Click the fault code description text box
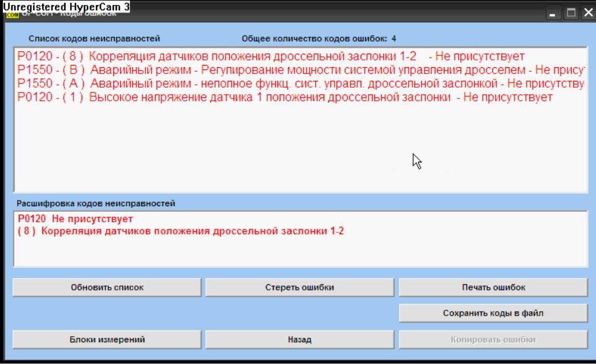 [301, 239]
